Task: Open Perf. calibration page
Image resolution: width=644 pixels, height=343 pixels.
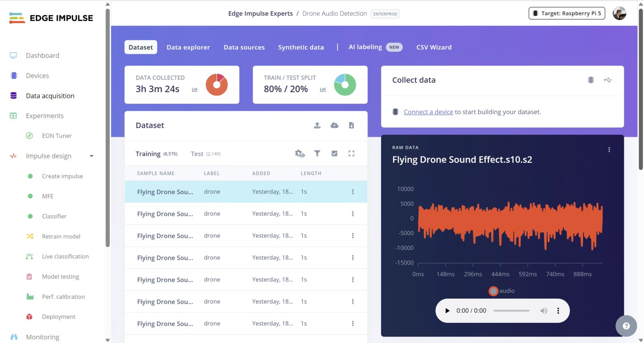Action: click(x=63, y=297)
